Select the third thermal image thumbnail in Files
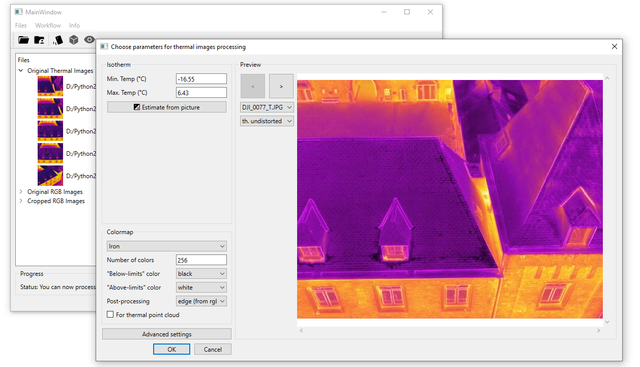This screenshot has width=640, height=367. pyautogui.click(x=50, y=131)
